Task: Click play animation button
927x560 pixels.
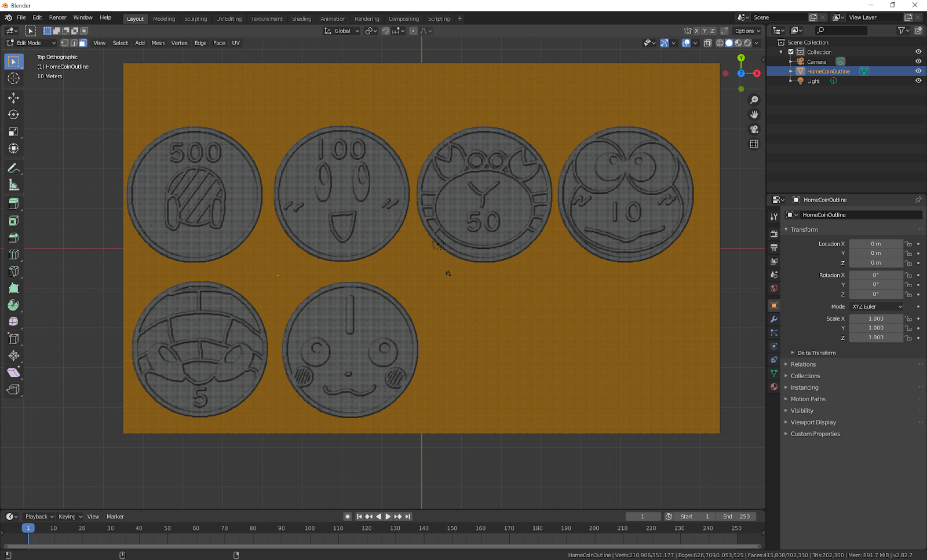Action: click(x=388, y=517)
